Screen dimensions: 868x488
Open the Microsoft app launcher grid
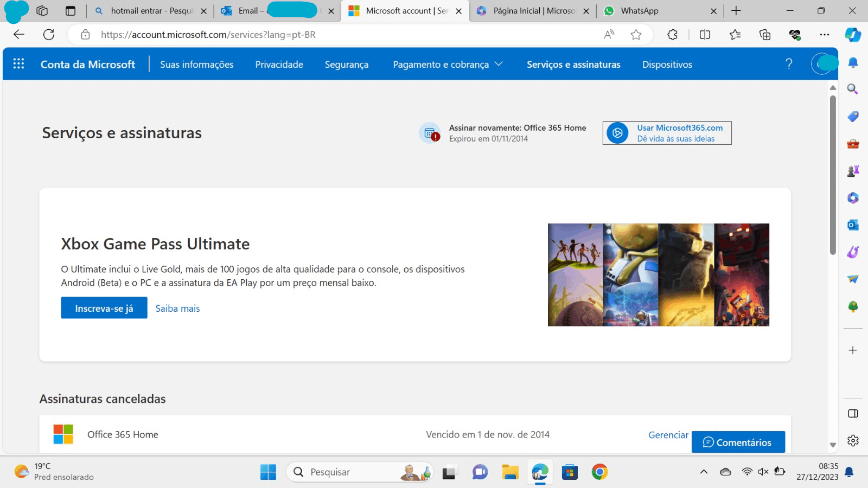point(18,64)
